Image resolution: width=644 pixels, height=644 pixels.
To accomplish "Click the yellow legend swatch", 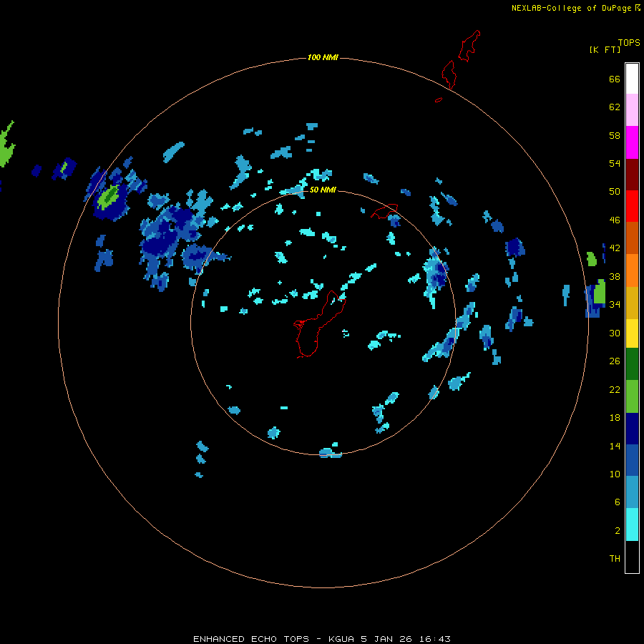I will [x=632, y=333].
